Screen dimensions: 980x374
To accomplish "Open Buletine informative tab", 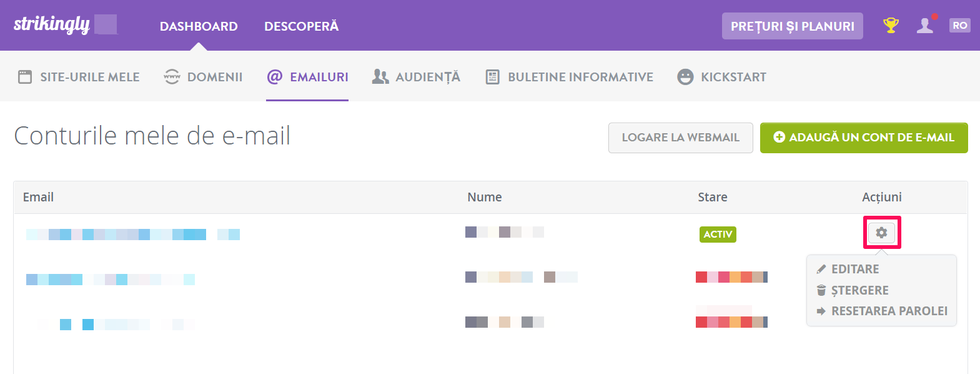I will click(x=570, y=77).
